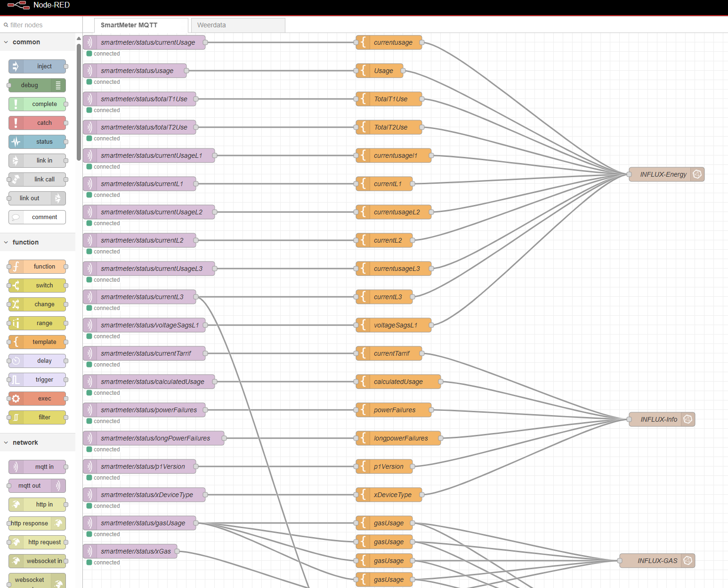Select the currentTarrif template node

coord(389,353)
